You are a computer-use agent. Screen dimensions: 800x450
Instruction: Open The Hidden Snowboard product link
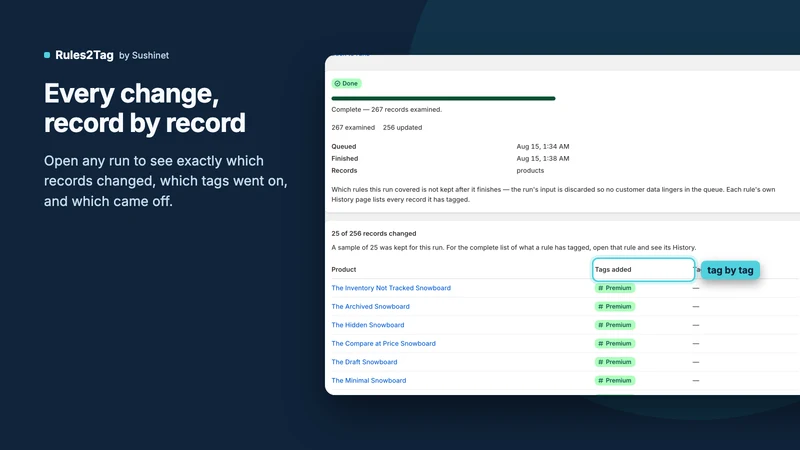(367, 325)
